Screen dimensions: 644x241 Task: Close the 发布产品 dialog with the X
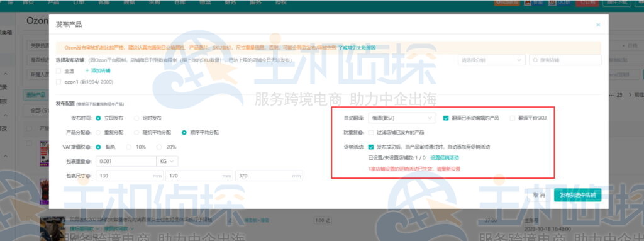tap(598, 25)
